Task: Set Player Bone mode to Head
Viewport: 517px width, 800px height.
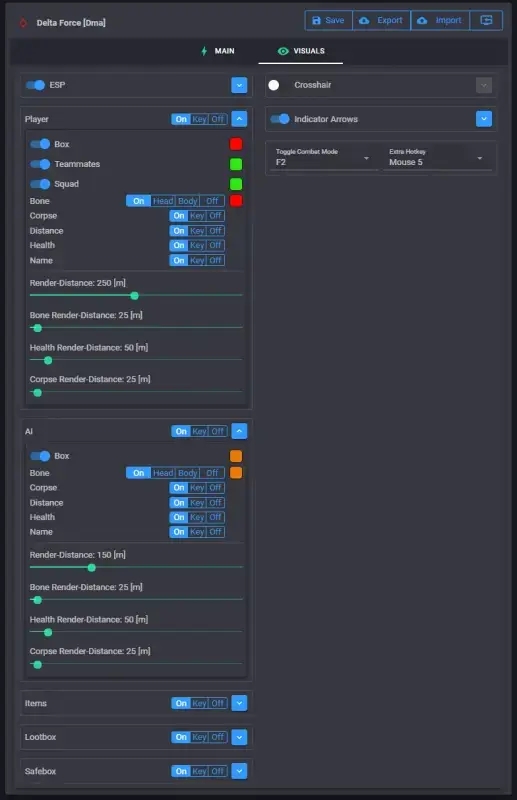Action: 163,201
